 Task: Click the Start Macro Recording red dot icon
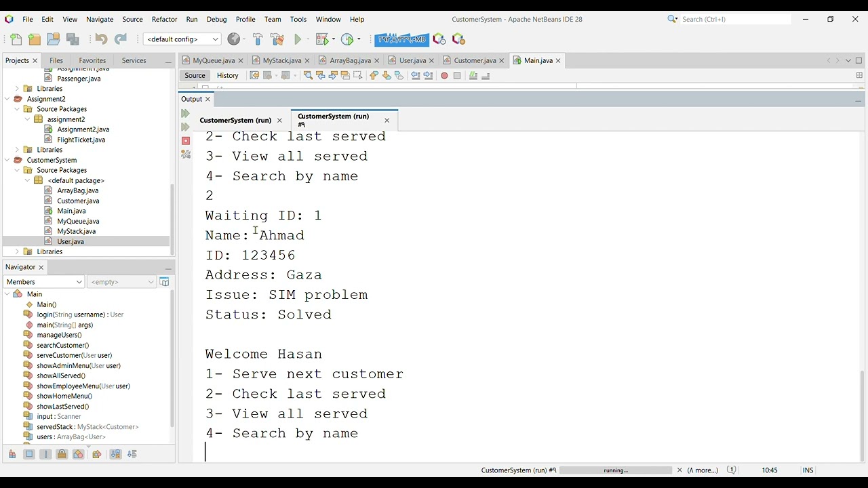(444, 76)
